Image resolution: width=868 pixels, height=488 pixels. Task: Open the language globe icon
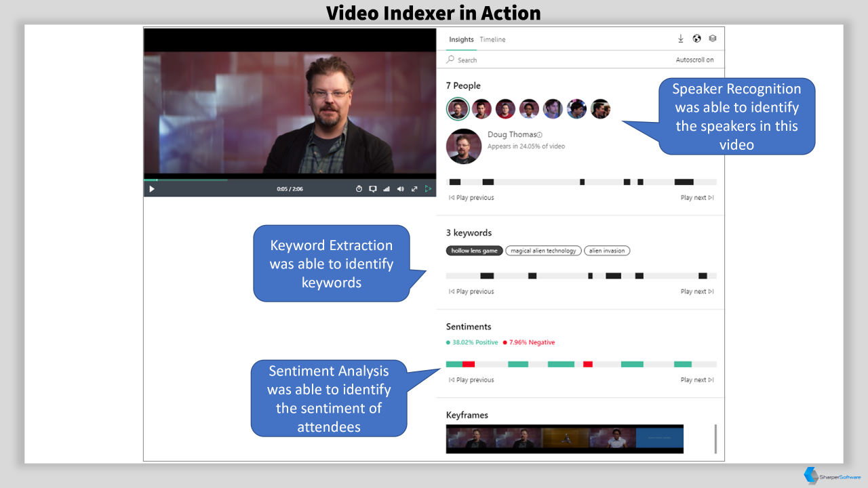pos(696,39)
